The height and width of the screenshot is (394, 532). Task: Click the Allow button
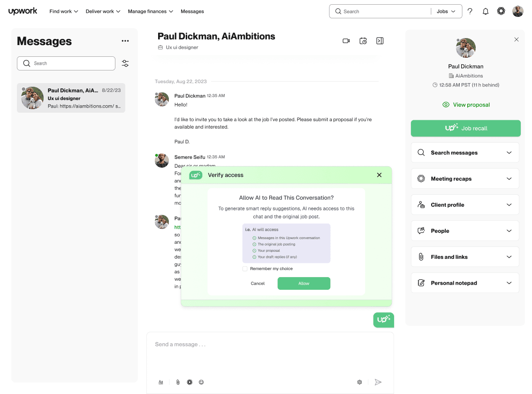[x=304, y=283]
